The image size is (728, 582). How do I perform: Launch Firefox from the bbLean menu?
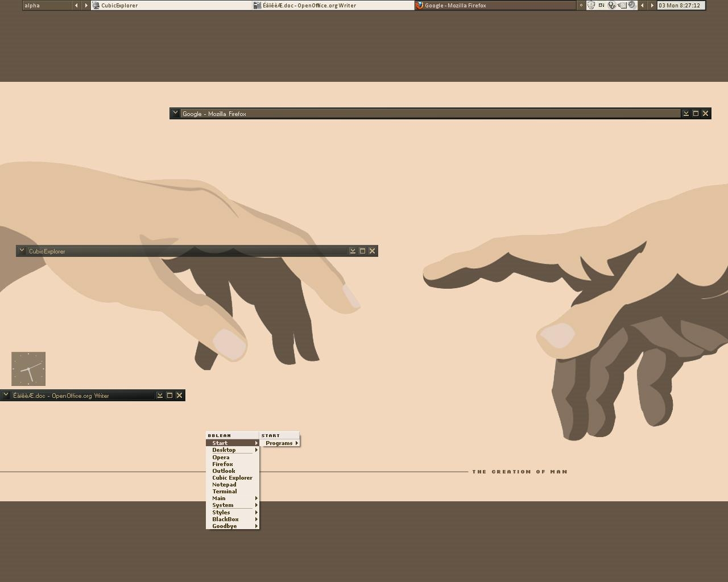tap(233, 464)
